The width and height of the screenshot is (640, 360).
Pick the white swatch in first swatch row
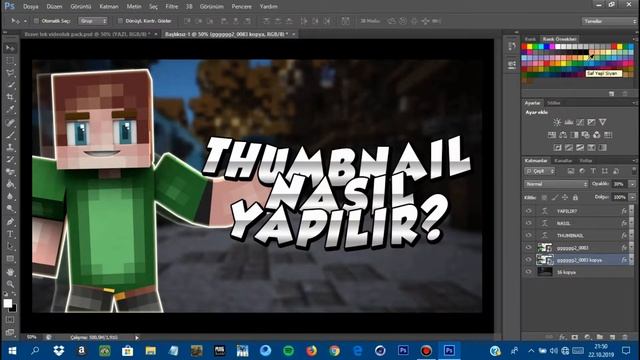pyautogui.click(x=558, y=47)
